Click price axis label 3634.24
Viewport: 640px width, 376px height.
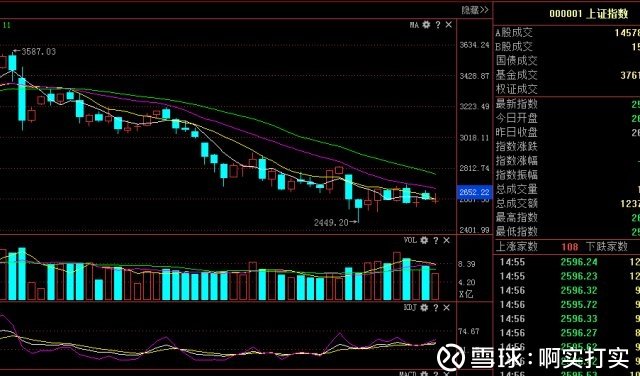pyautogui.click(x=473, y=45)
